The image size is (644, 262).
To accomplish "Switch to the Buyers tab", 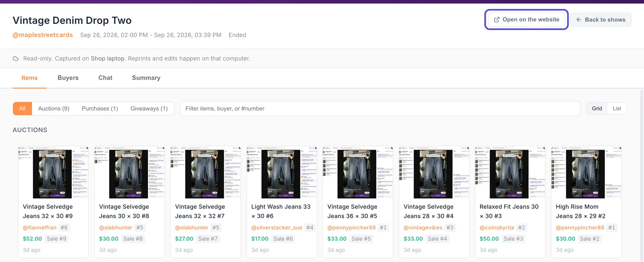I will click(x=68, y=78).
